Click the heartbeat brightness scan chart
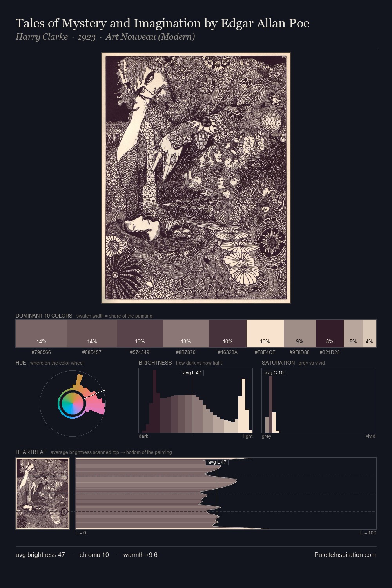Image resolution: width=392 pixels, height=588 pixels. [226, 494]
